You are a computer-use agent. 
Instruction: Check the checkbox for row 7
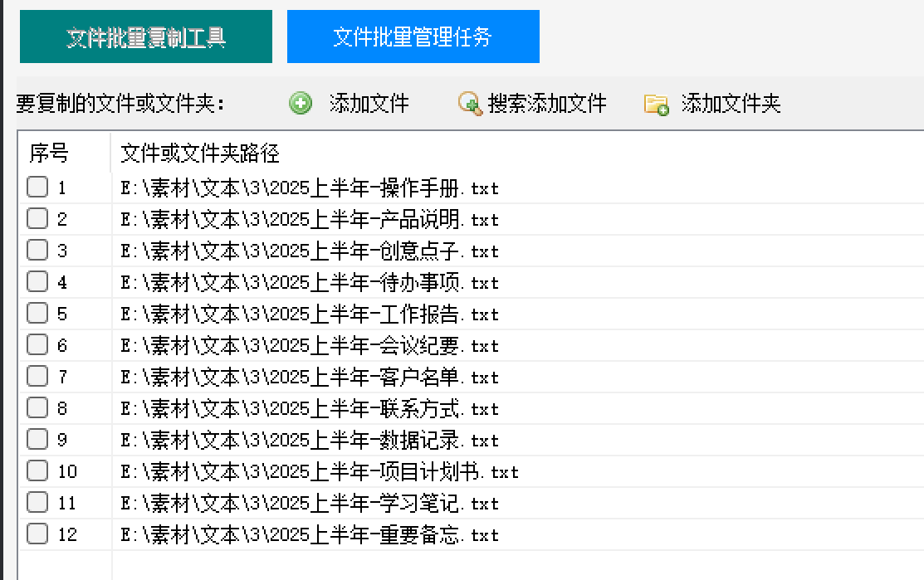tap(37, 377)
